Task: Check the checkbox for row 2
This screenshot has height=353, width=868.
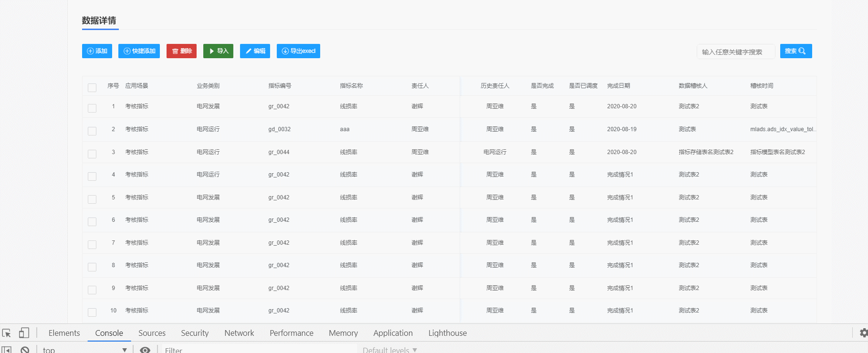Action: point(92,131)
